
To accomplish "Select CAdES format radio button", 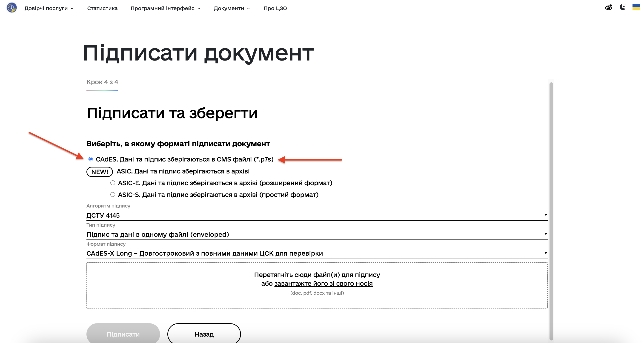I will click(x=91, y=159).
